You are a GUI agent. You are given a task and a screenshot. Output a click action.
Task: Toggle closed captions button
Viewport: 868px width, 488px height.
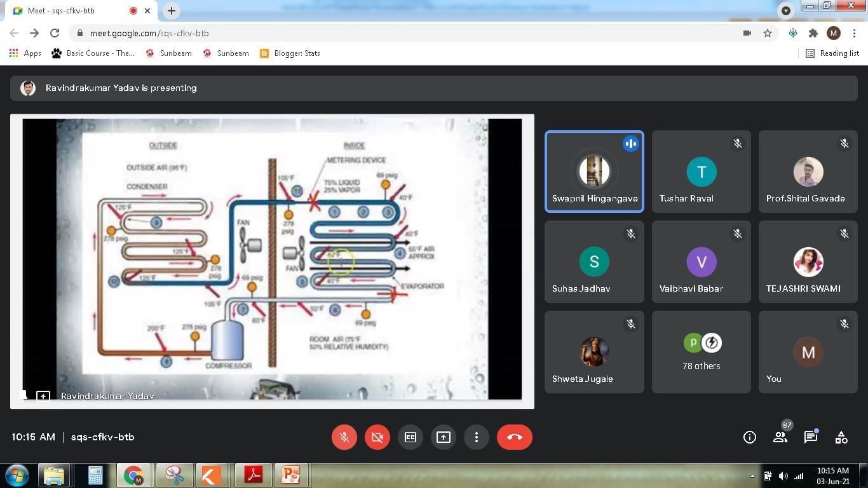coord(410,437)
